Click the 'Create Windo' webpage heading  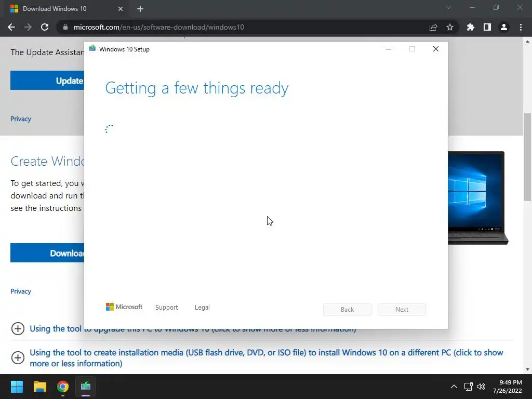(x=47, y=161)
